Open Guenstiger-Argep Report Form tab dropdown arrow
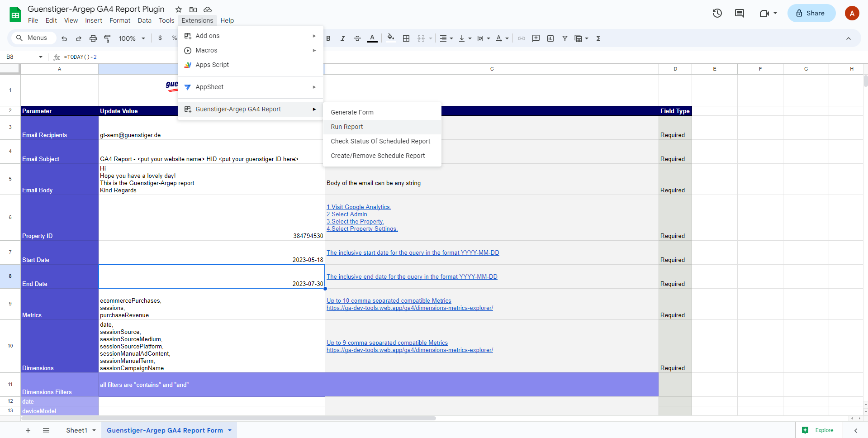868x438 pixels. 230,430
